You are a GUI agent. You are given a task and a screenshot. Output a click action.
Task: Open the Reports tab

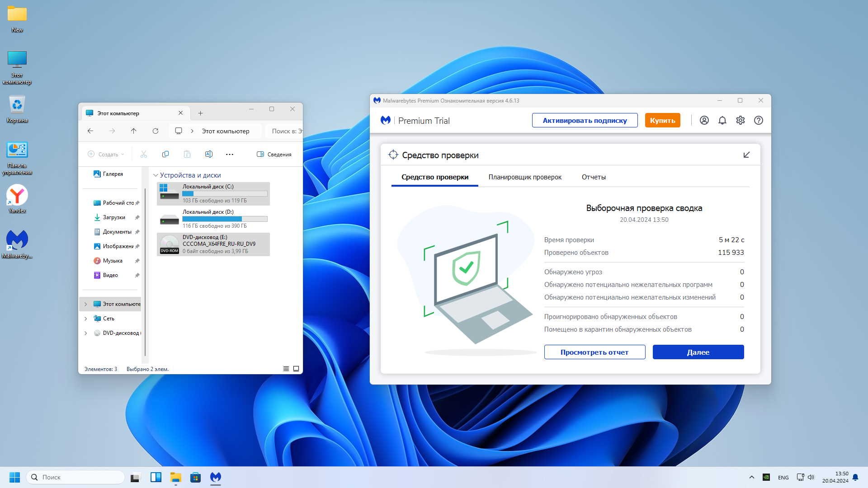coord(593,177)
